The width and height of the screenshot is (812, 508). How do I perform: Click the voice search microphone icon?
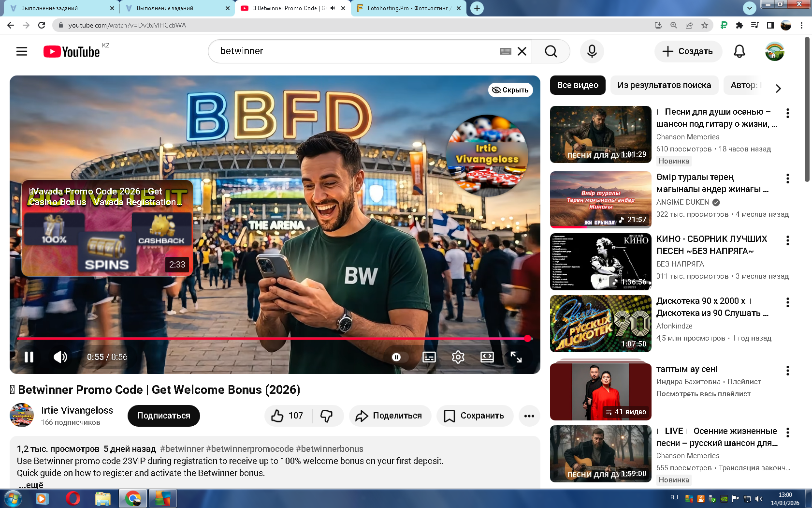pos(592,51)
